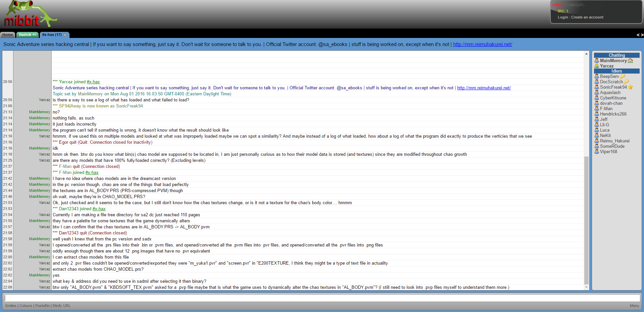Click the avatar icon for Aquaslash

[597, 93]
